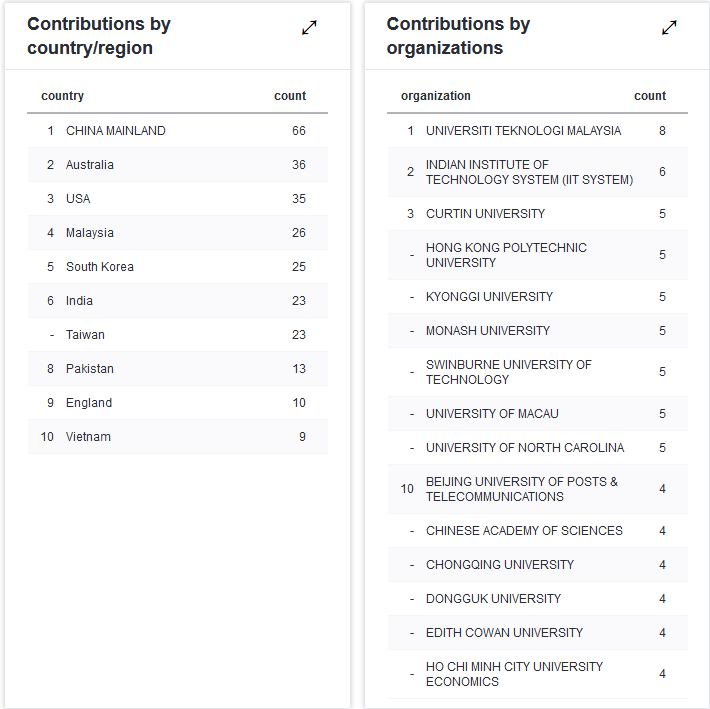Select the CHINA MAINLAND row

116,131
